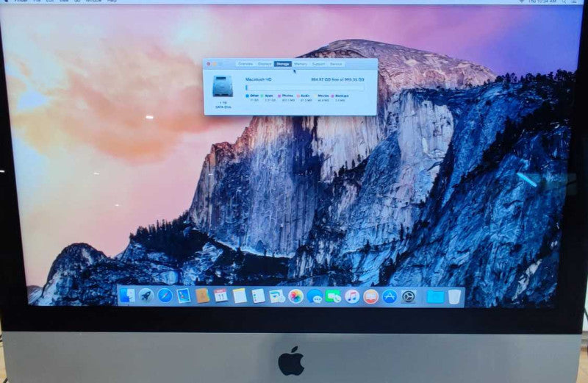Screen dimensions: 588x383
Task: Open FaceTime from the dock
Action: [x=333, y=296]
